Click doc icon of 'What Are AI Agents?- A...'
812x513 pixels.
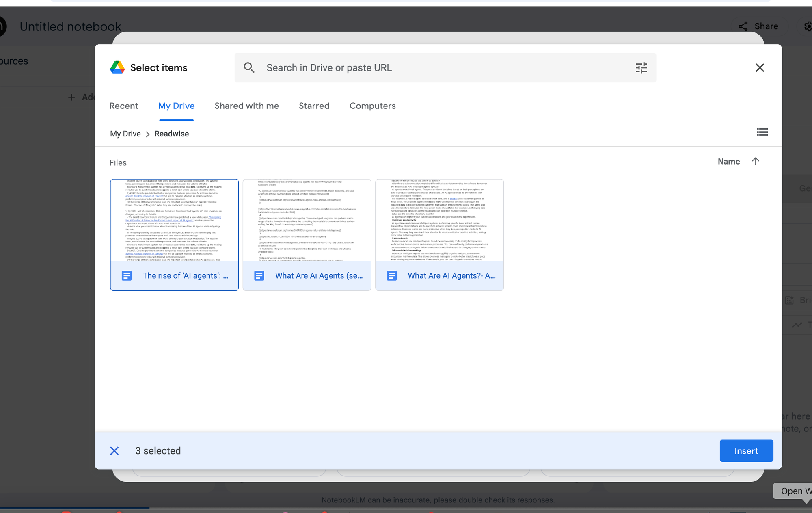(392, 276)
